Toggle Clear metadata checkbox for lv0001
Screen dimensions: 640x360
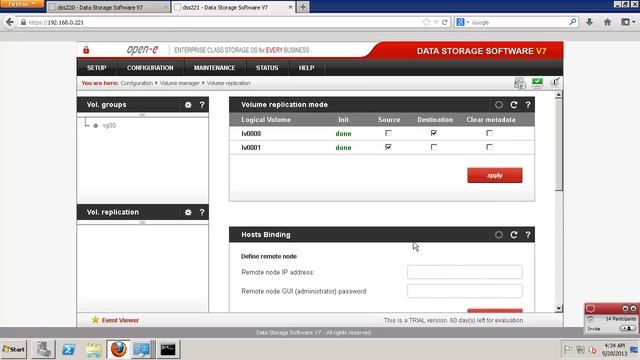pos(489,147)
